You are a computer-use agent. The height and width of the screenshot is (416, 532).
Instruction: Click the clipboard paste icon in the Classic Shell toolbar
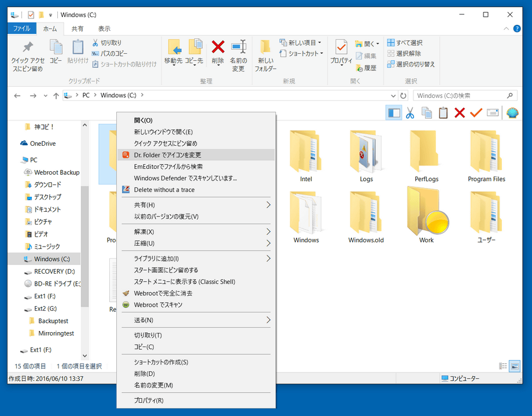(x=443, y=113)
